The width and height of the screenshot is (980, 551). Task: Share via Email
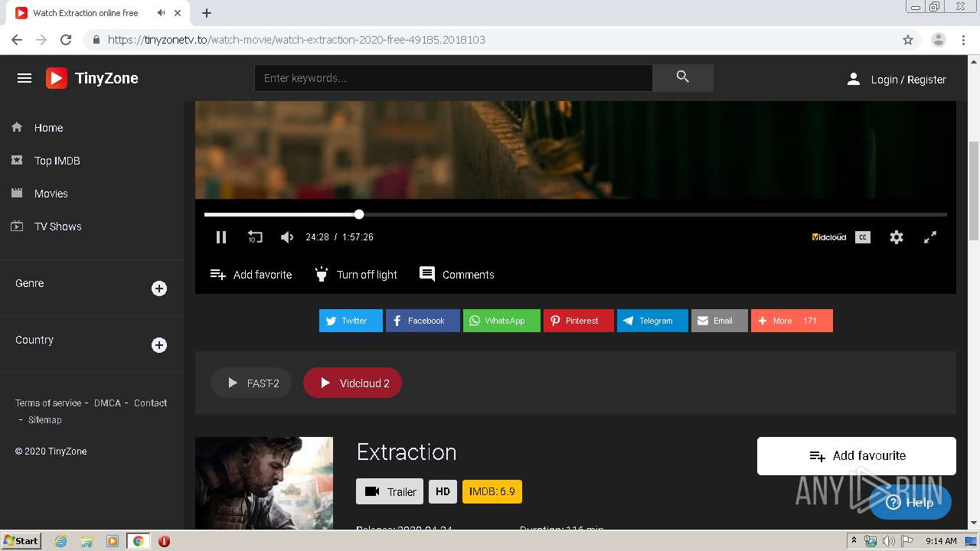tap(720, 321)
